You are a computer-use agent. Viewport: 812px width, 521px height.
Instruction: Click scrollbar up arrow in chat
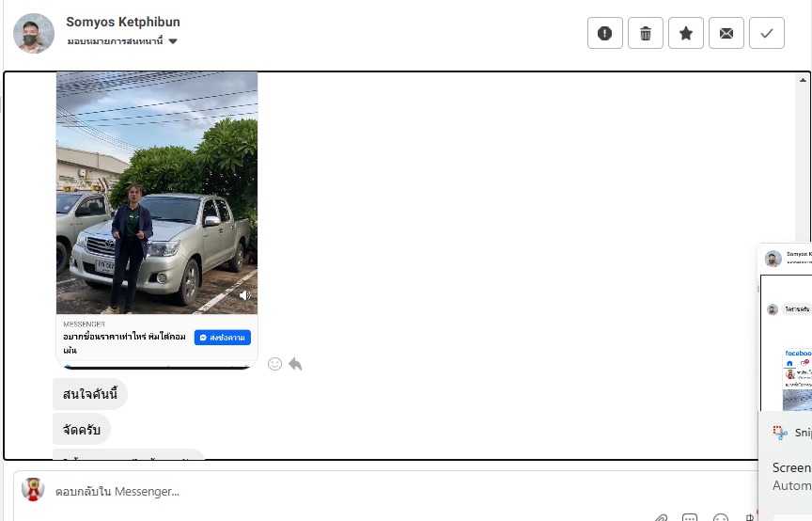pos(803,80)
